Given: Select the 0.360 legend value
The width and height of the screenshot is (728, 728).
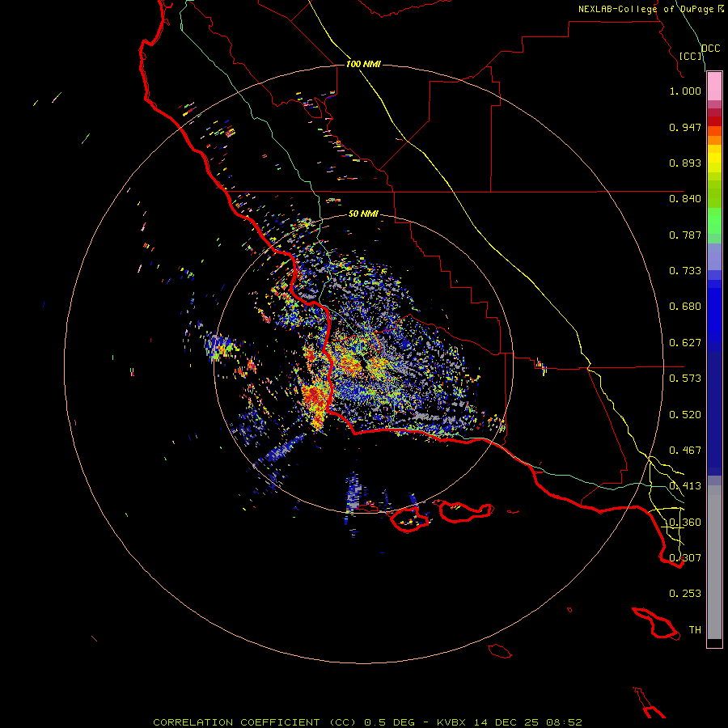Looking at the screenshot, I should (x=685, y=523).
